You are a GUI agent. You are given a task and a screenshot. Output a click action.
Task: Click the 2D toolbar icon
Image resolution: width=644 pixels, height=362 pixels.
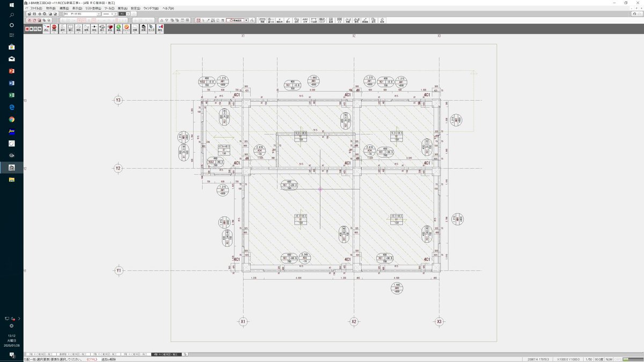(x=340, y=20)
